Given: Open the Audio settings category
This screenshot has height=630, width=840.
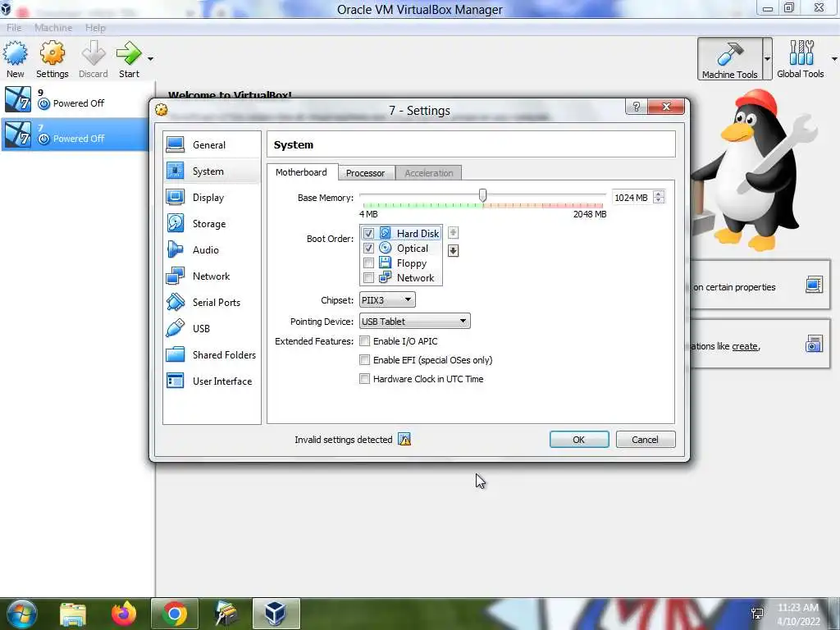Looking at the screenshot, I should tap(212, 249).
